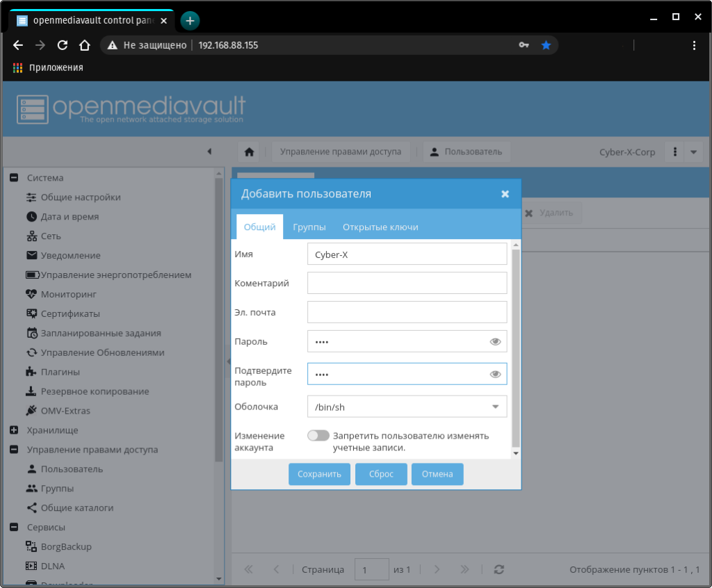Screen dimensions: 712x588
Task: Collapse the Система tree section
Action: pos(13,178)
